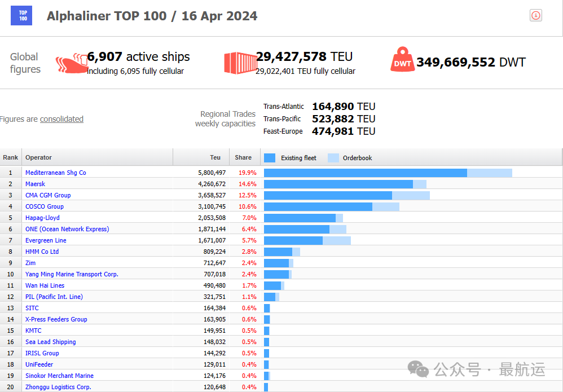Click the Alphaliner TOP 100 page title

pyautogui.click(x=152, y=16)
